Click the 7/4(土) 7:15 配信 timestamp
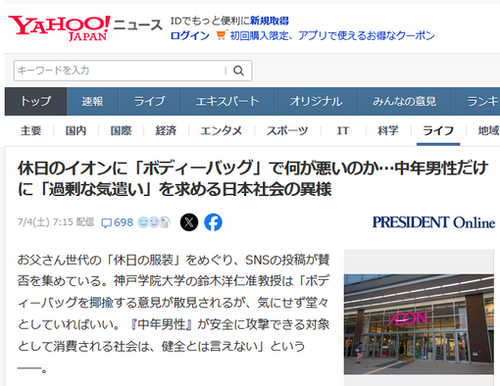Screen dimensions: 500x386 point(56,222)
